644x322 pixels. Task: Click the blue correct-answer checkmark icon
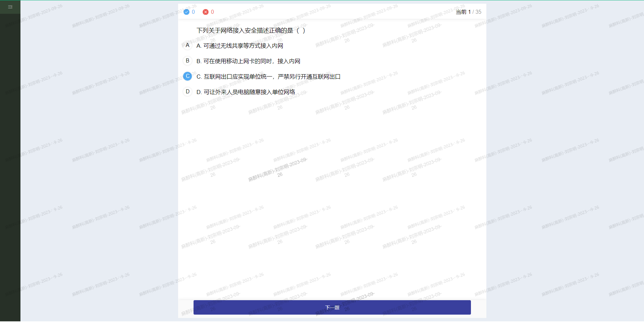click(186, 12)
